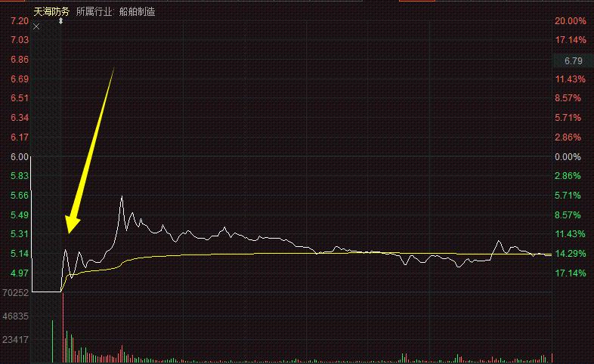This screenshot has height=364, width=594.
Task: Click the red volume bar at closing
Action: 552,358
